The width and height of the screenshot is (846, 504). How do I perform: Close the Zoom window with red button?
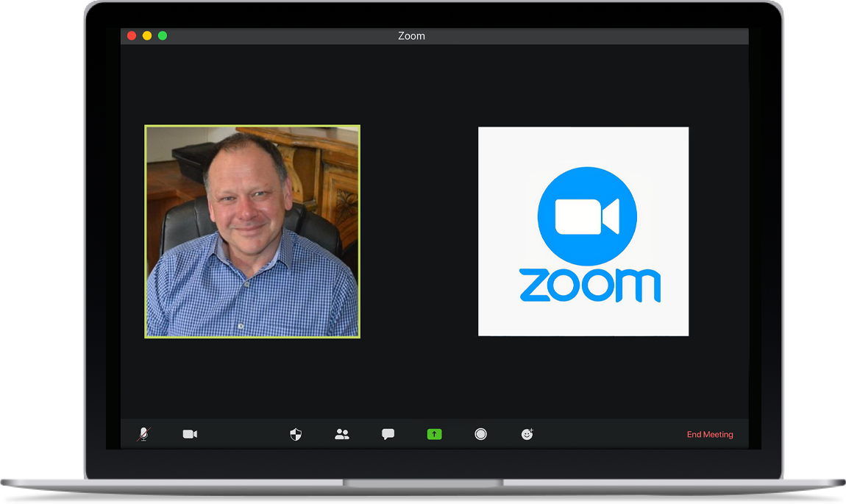tap(132, 35)
